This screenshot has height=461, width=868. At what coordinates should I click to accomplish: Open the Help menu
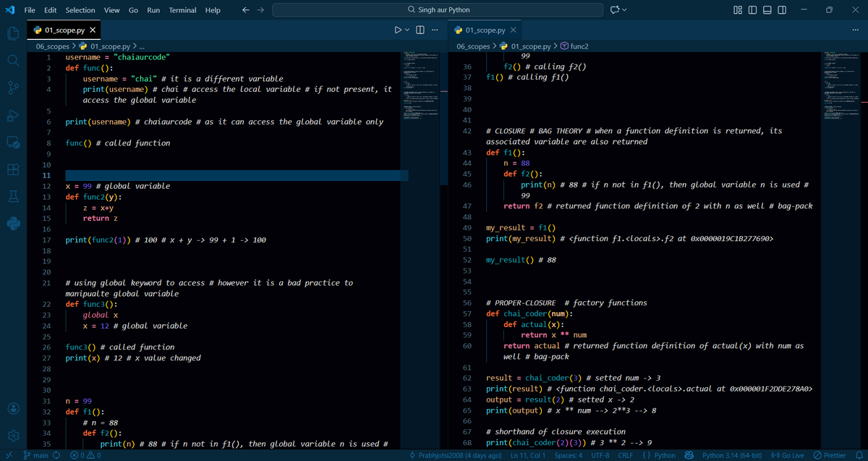coord(213,10)
